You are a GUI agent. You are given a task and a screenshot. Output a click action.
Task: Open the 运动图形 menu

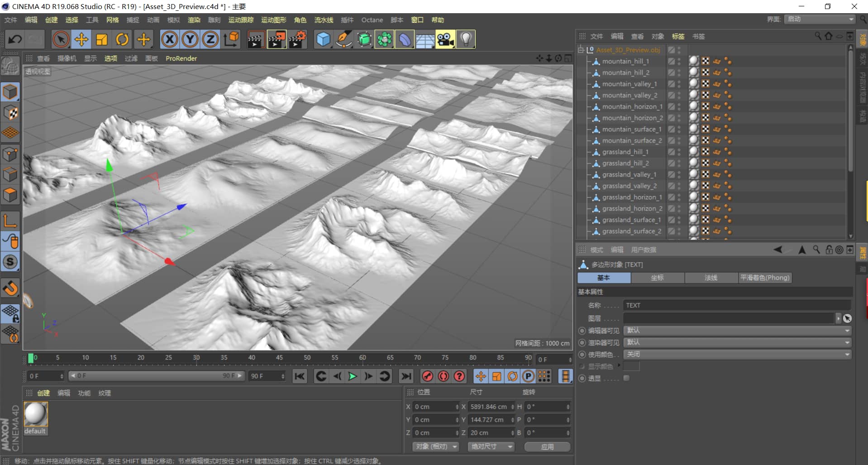274,20
